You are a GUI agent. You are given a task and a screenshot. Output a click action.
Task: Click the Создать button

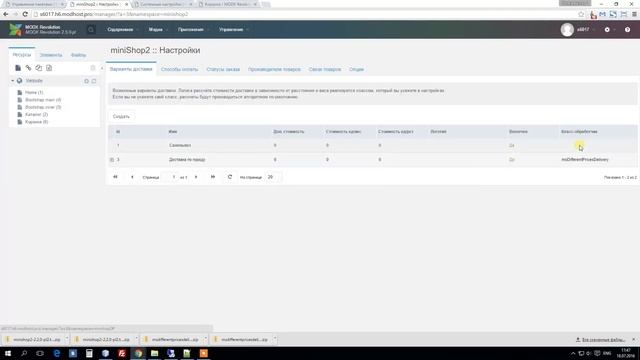[121, 116]
